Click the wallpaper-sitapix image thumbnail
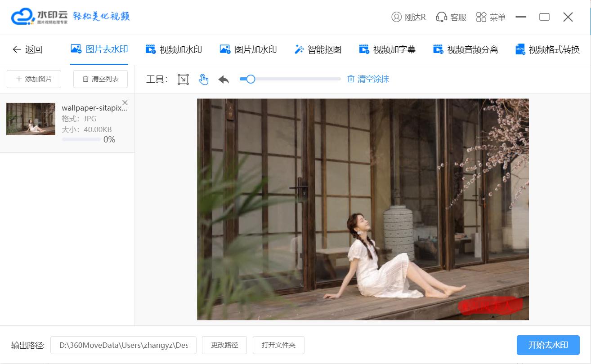Image resolution: width=591 pixels, height=364 pixels. tap(30, 119)
